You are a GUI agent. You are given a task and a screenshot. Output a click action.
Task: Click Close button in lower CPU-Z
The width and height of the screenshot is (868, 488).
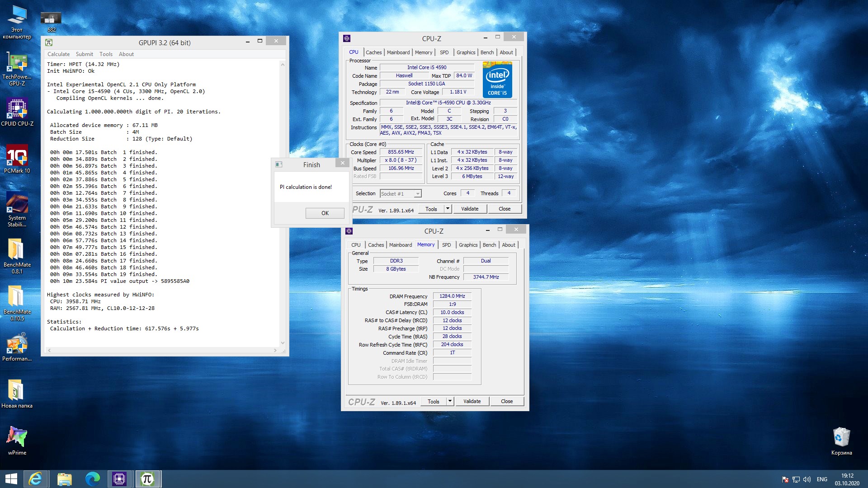point(507,402)
